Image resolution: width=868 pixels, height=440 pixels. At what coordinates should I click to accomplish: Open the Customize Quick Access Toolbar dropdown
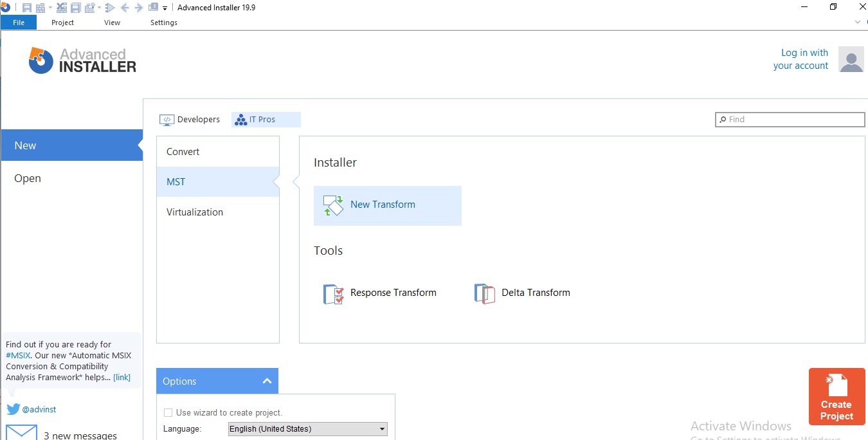point(165,7)
